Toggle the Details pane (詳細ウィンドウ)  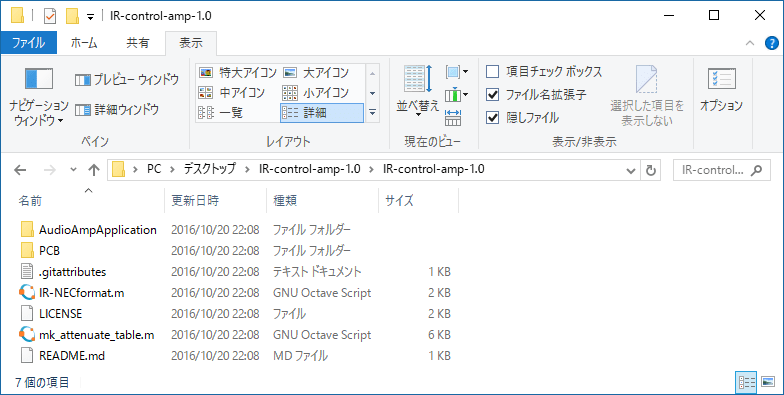click(117, 110)
